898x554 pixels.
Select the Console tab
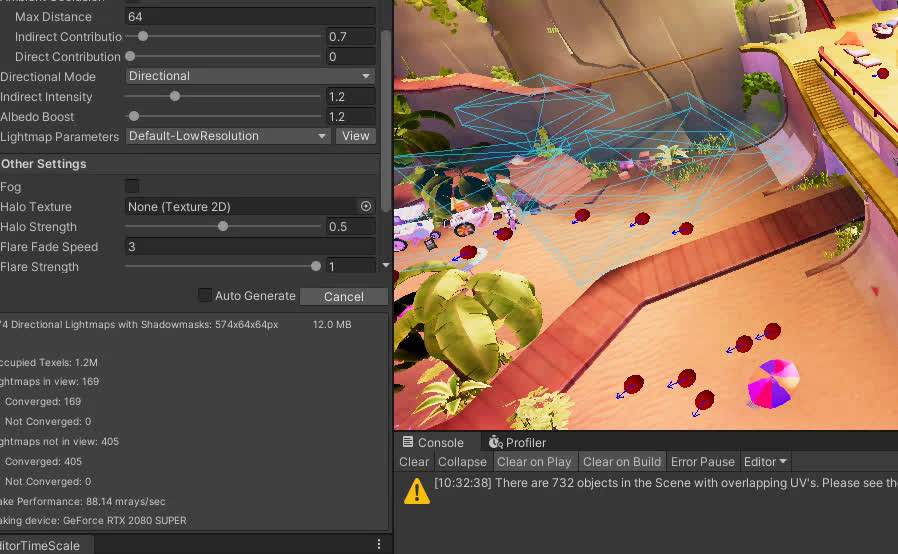[433, 442]
